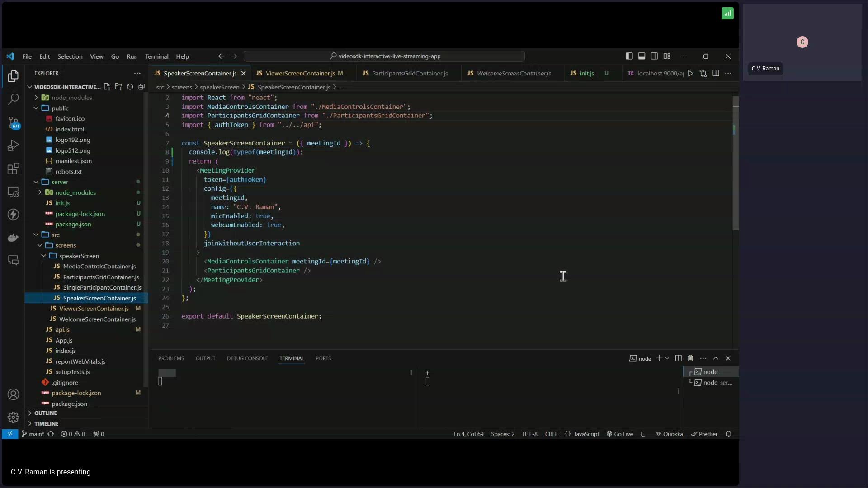Split the editor to the right
Screen dimensions: 868x488
pos(716,73)
